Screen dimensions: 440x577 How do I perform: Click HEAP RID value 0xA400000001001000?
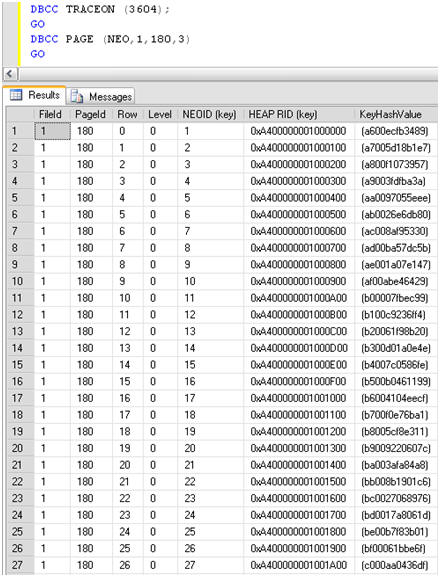click(298, 398)
